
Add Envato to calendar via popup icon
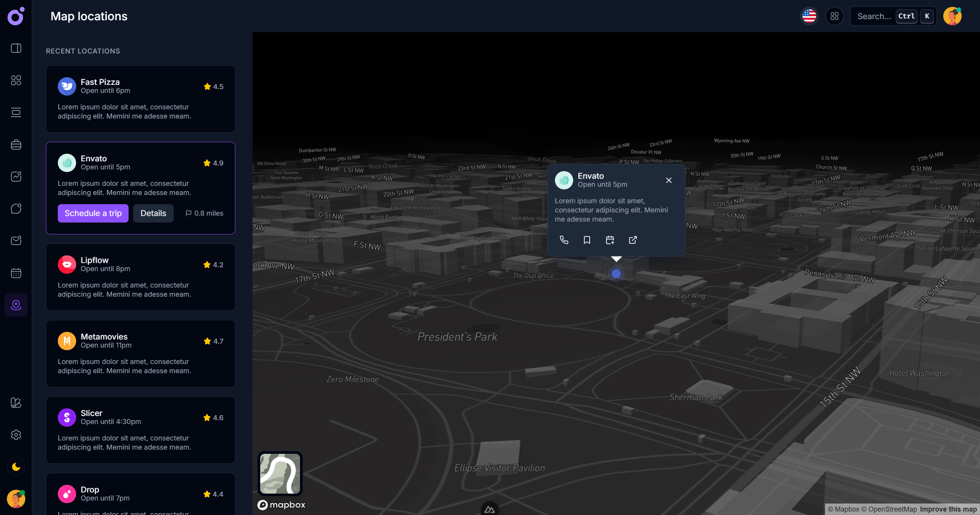click(x=610, y=240)
